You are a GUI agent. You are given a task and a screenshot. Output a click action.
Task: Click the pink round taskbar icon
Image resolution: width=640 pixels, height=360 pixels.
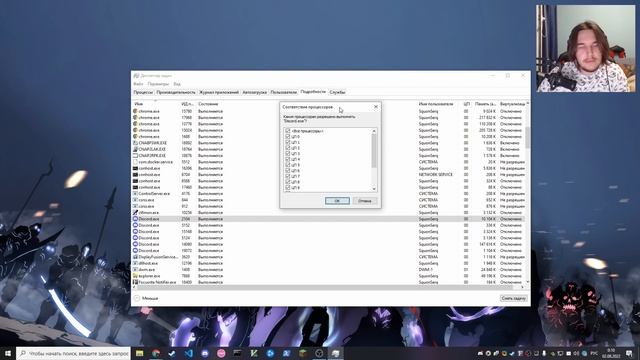click(221, 353)
